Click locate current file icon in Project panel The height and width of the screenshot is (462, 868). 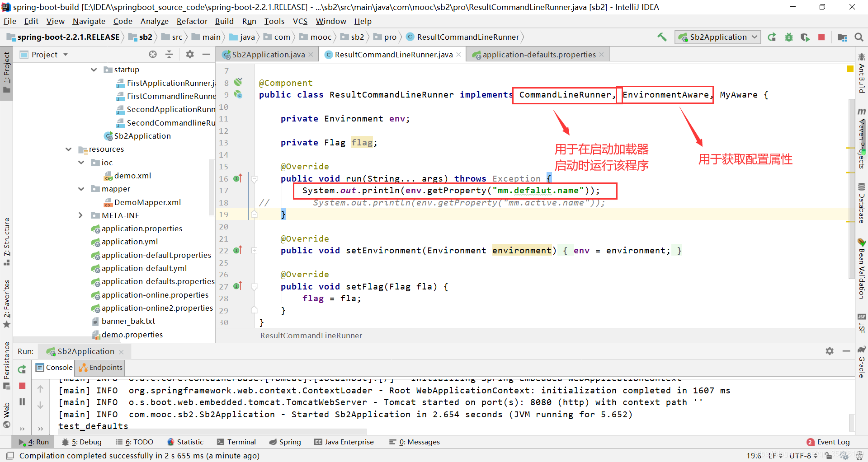pos(153,54)
